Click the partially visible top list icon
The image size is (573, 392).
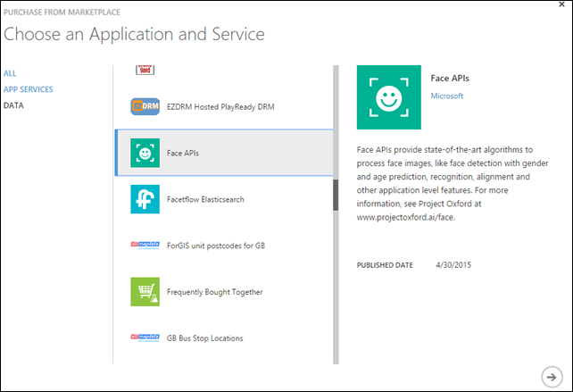(x=145, y=69)
